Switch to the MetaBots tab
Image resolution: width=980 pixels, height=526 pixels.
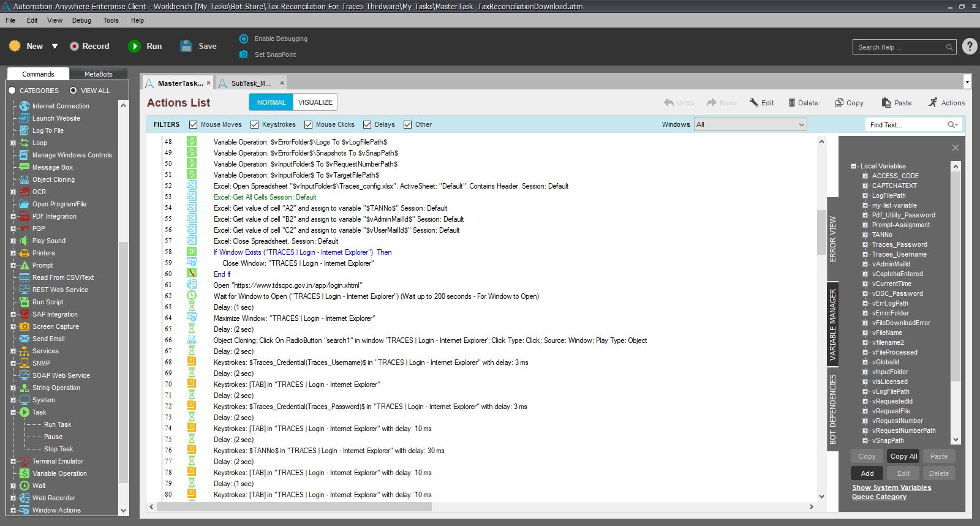(98, 74)
